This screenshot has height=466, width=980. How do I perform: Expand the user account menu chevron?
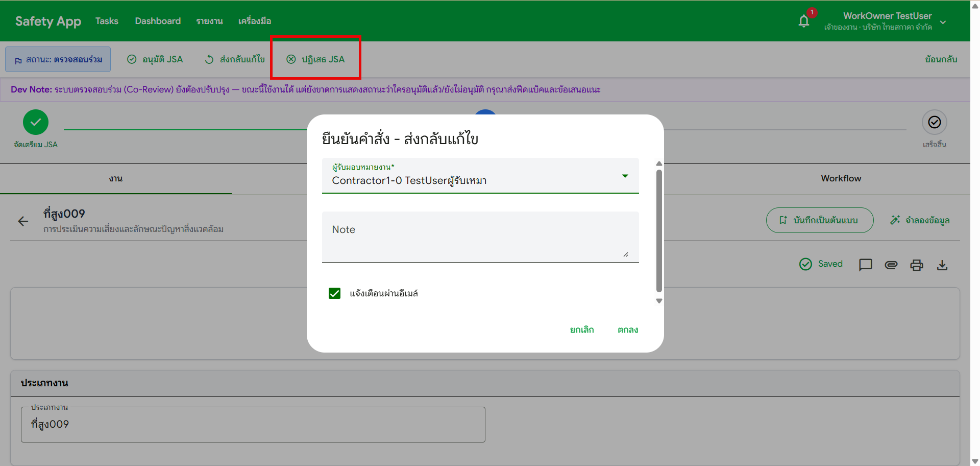click(943, 22)
